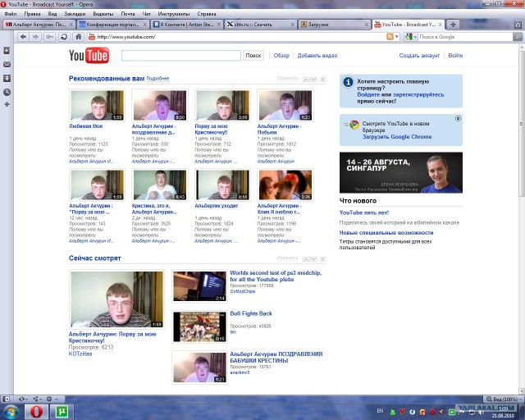
Task: Go back using the browser back arrow
Action: coord(23,37)
